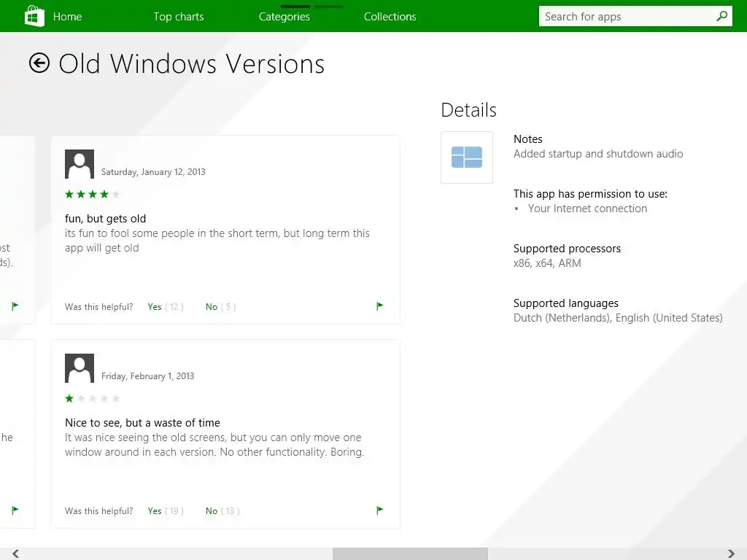The width and height of the screenshot is (747, 560).
Task: Click the avatar of the February 1 reviewer
Action: [80, 368]
